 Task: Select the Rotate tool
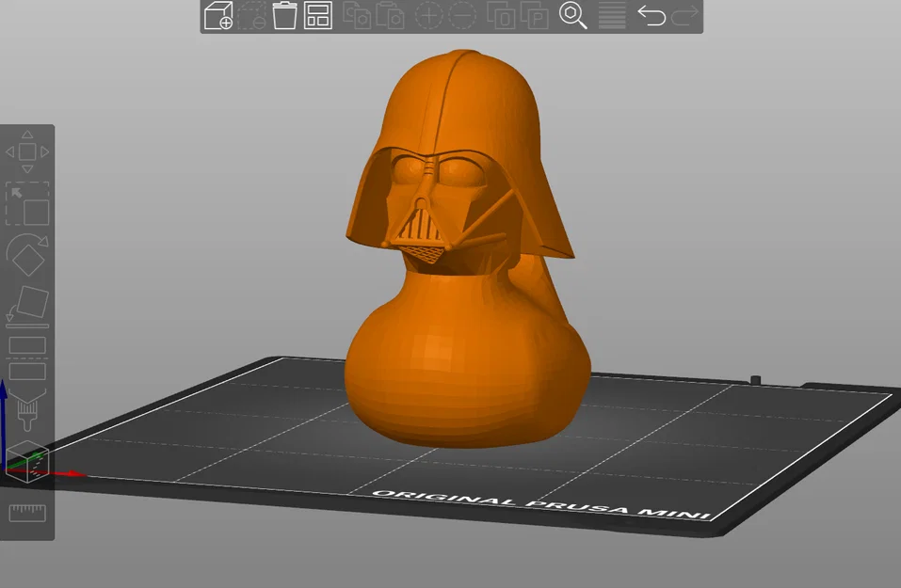pyautogui.click(x=28, y=254)
